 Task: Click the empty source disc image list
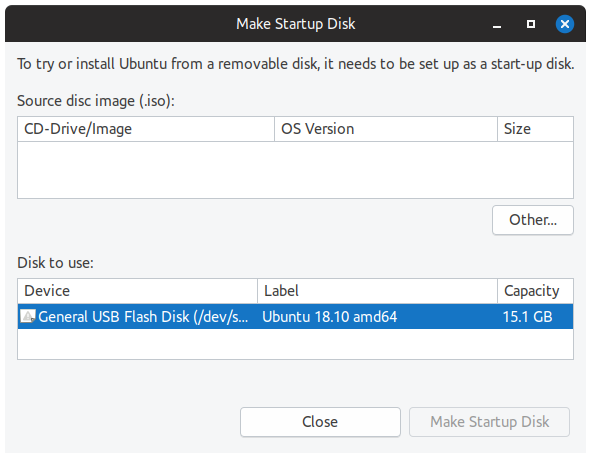[295, 170]
